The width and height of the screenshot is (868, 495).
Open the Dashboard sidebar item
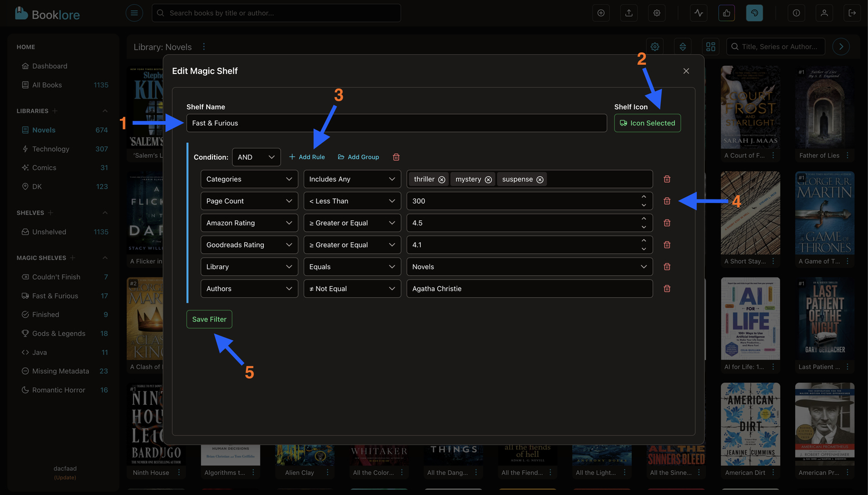[x=50, y=66]
